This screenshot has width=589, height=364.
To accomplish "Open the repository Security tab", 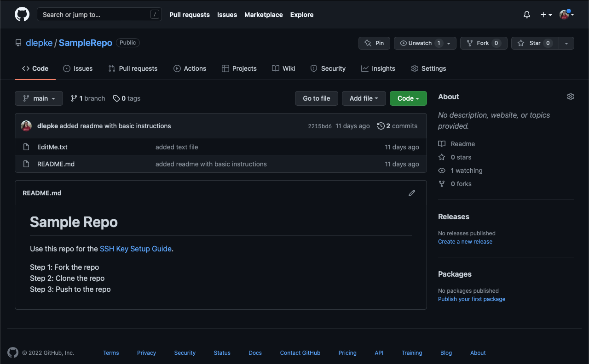I will point(328,68).
